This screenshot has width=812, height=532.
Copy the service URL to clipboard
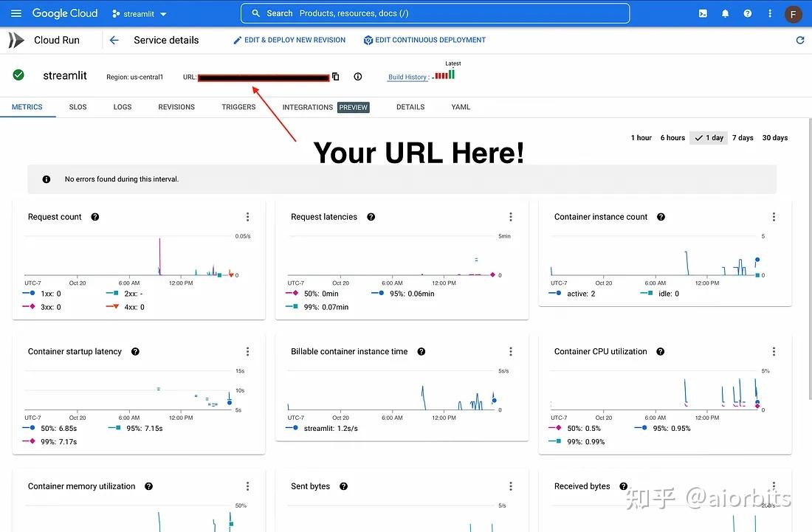[x=336, y=77]
